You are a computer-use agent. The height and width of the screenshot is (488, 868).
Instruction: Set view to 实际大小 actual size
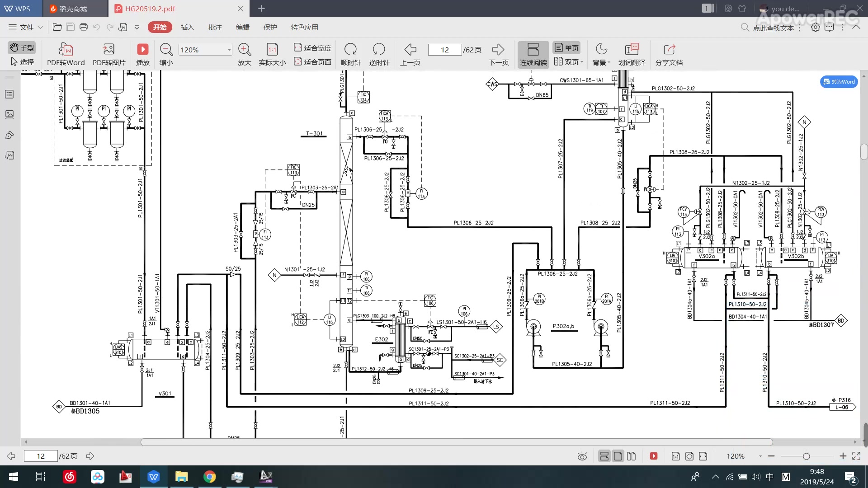272,54
